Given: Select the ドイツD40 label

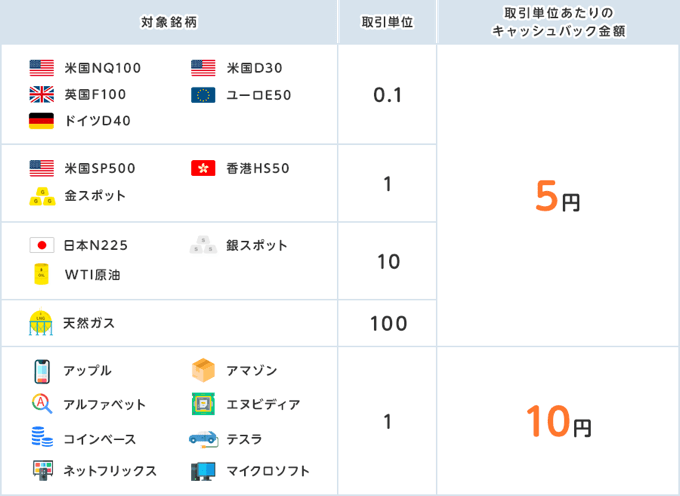Looking at the screenshot, I should (98, 121).
